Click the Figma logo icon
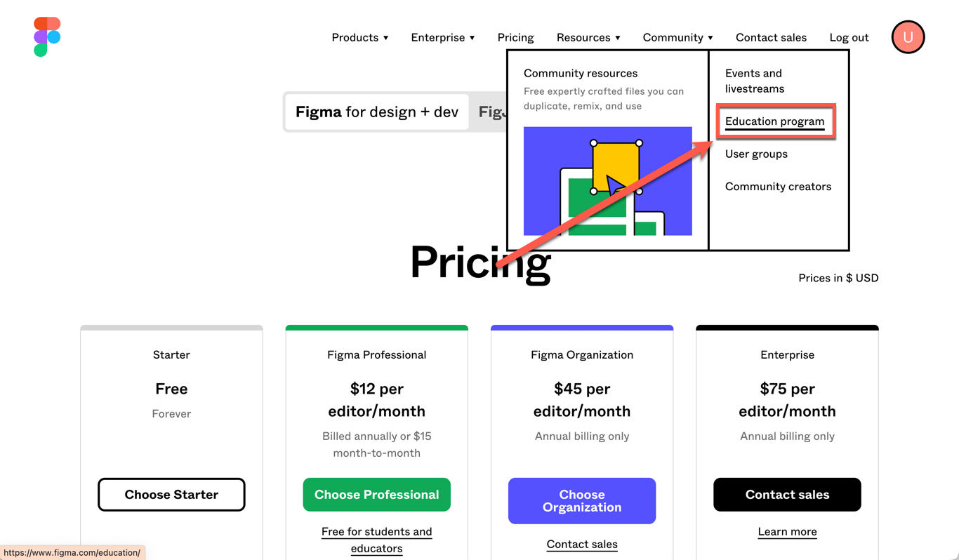Viewport: 959px width, 560px height. [x=47, y=37]
